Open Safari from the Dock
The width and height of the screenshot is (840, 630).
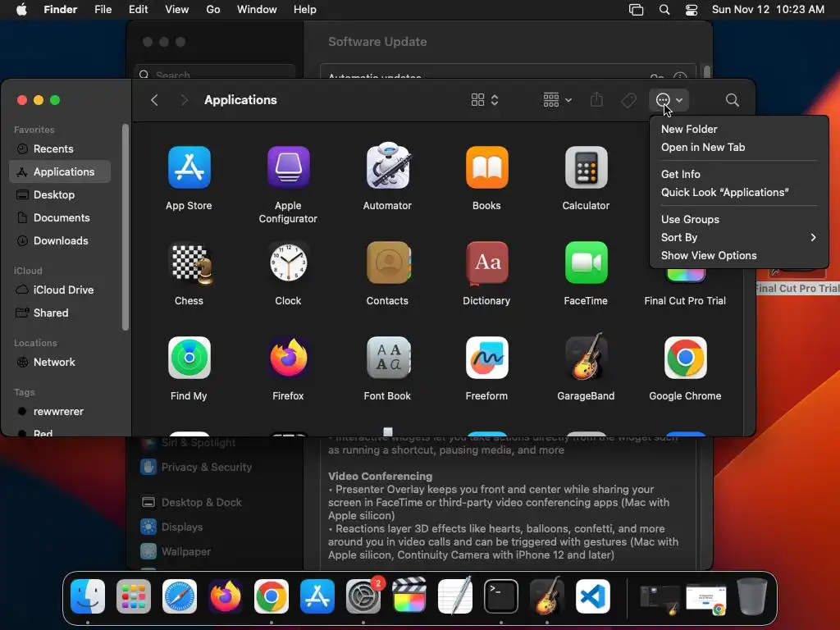[x=180, y=597]
